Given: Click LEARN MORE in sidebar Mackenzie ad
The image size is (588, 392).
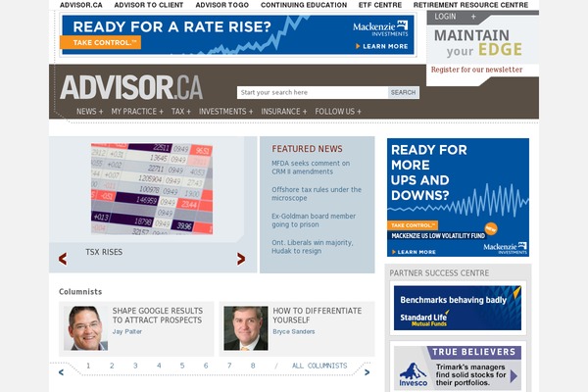Looking at the screenshot, I should coord(414,252).
